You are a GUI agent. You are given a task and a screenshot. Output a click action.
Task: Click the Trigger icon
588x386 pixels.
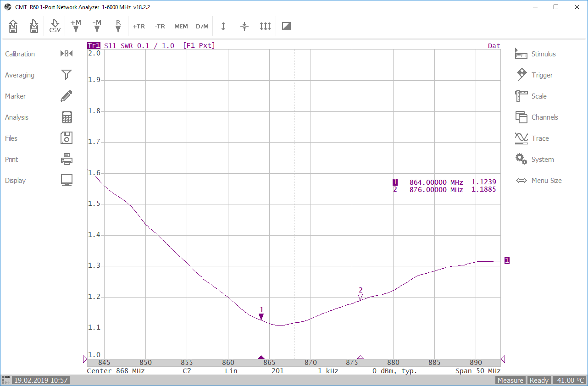coord(521,75)
